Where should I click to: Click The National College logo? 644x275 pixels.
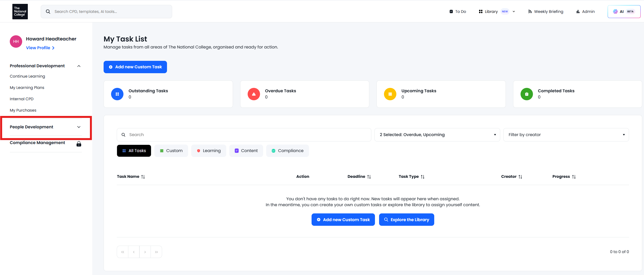[x=20, y=12]
